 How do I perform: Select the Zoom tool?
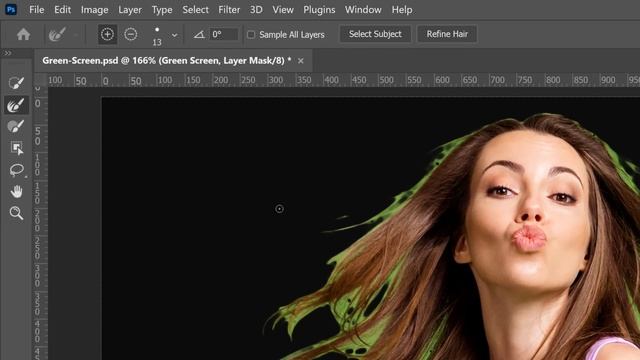16,213
